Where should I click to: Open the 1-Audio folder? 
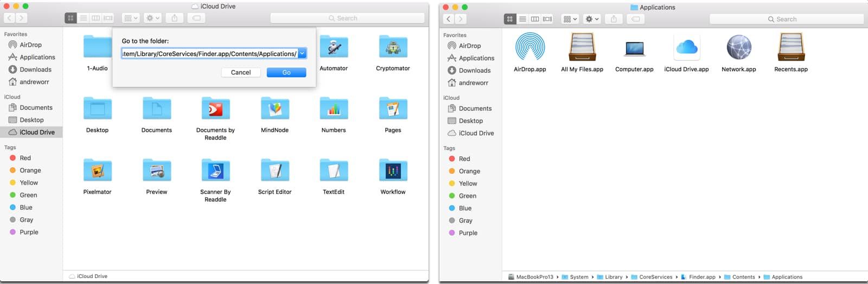[x=97, y=47]
